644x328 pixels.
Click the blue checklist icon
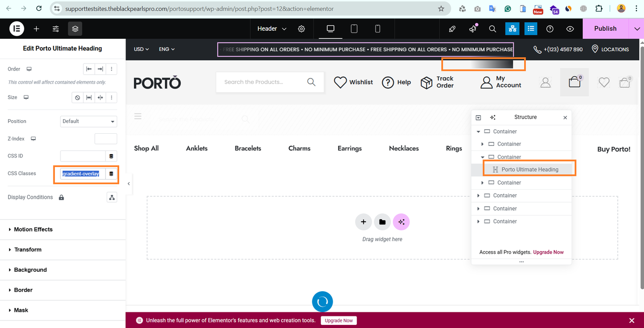[x=531, y=29]
